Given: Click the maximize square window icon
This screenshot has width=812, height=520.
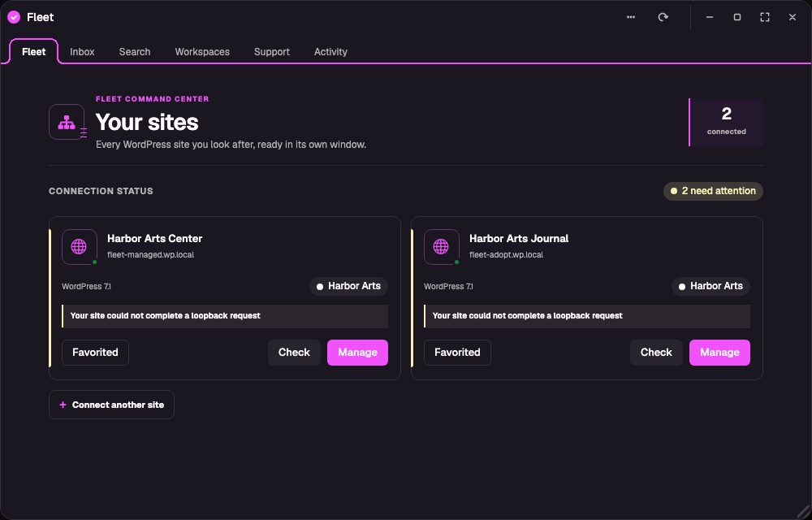Looking at the screenshot, I should pos(737,17).
